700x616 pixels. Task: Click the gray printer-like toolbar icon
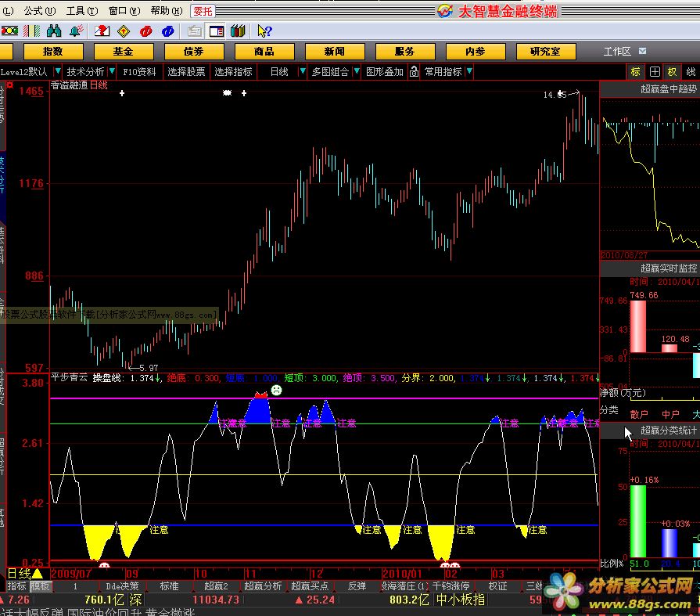(x=194, y=31)
